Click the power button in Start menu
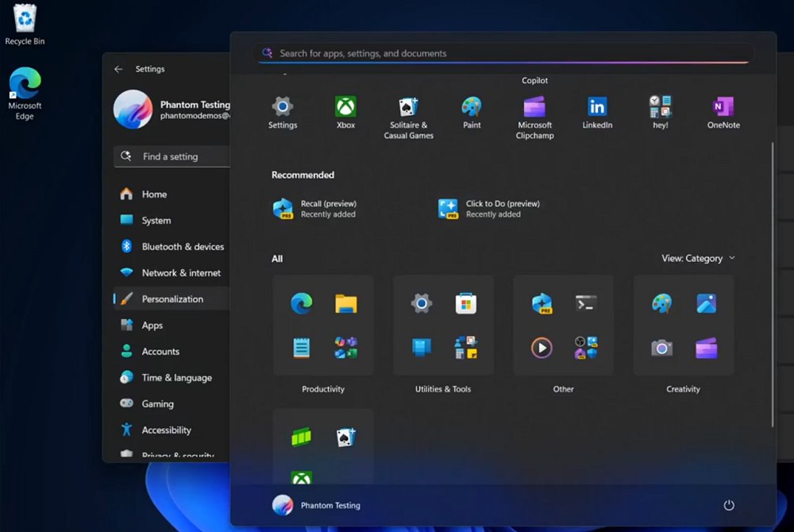Viewport: 794px width, 532px height. (x=728, y=505)
